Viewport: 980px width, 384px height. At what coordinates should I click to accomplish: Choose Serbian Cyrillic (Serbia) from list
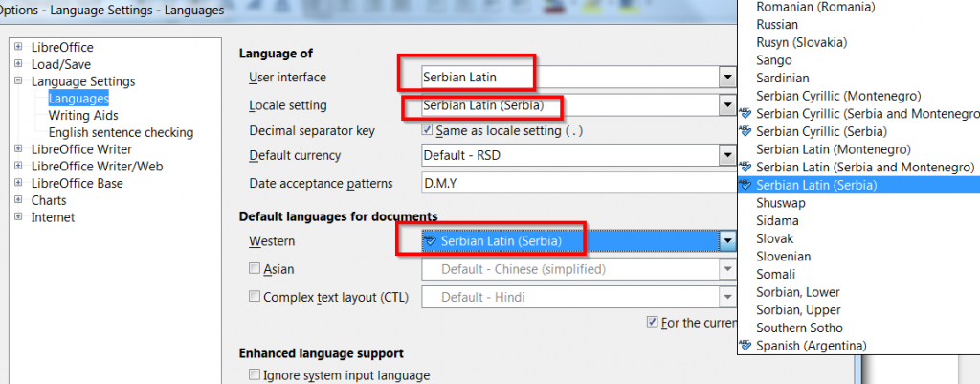click(x=820, y=131)
